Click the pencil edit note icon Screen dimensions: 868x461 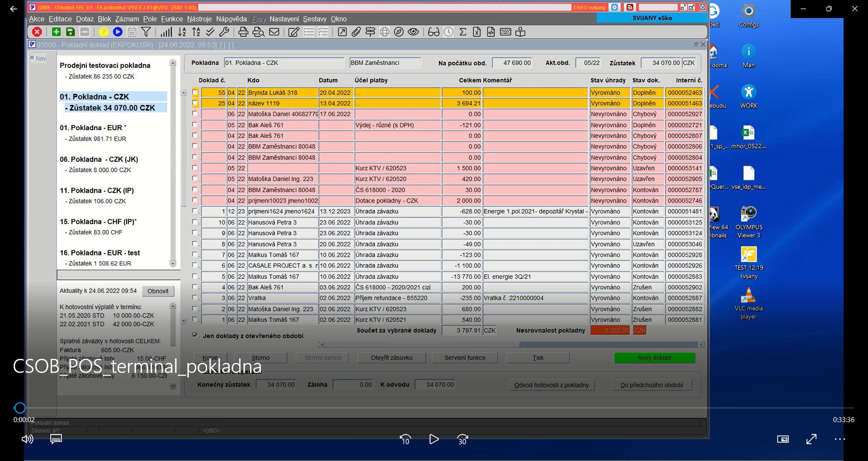(x=294, y=32)
